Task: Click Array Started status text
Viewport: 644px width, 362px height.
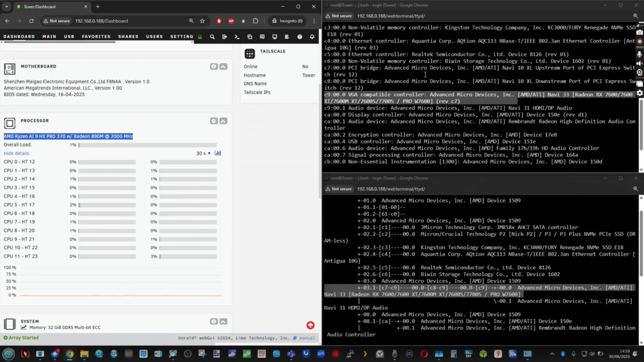Action: [x=24, y=338]
